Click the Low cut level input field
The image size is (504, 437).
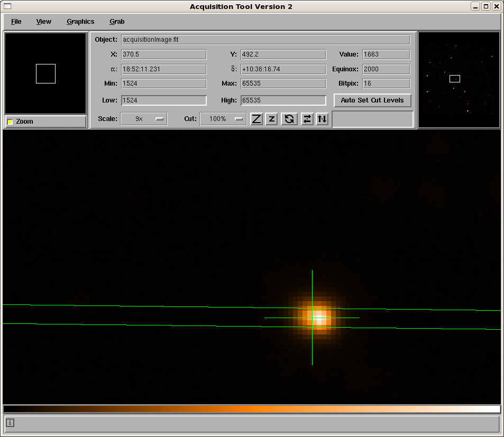[164, 100]
